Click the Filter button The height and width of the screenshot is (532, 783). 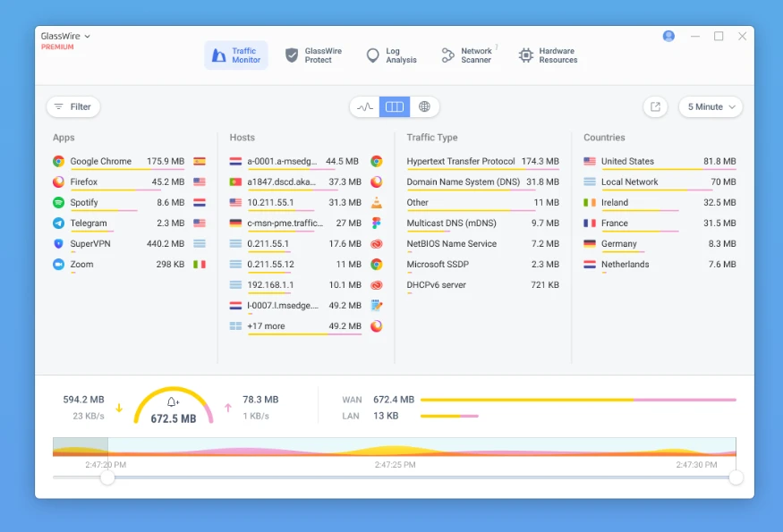(x=72, y=106)
